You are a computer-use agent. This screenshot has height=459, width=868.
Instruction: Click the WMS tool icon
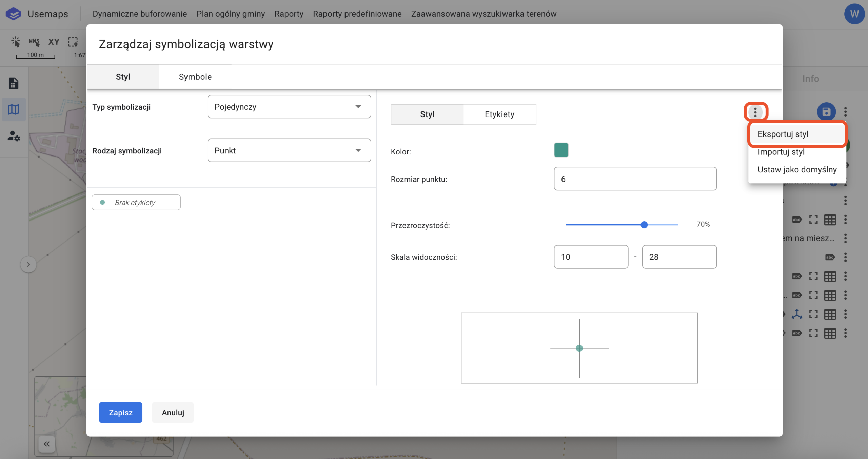pos(34,42)
